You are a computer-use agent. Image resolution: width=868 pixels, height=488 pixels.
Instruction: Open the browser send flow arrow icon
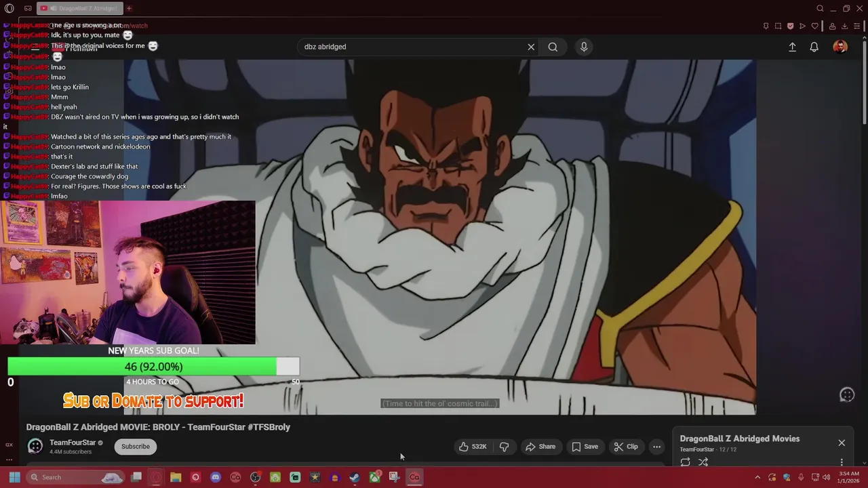tap(802, 26)
